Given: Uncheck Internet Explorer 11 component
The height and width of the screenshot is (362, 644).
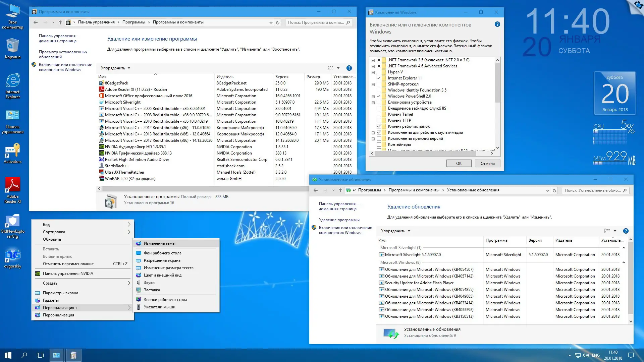Looking at the screenshot, I should click(379, 78).
